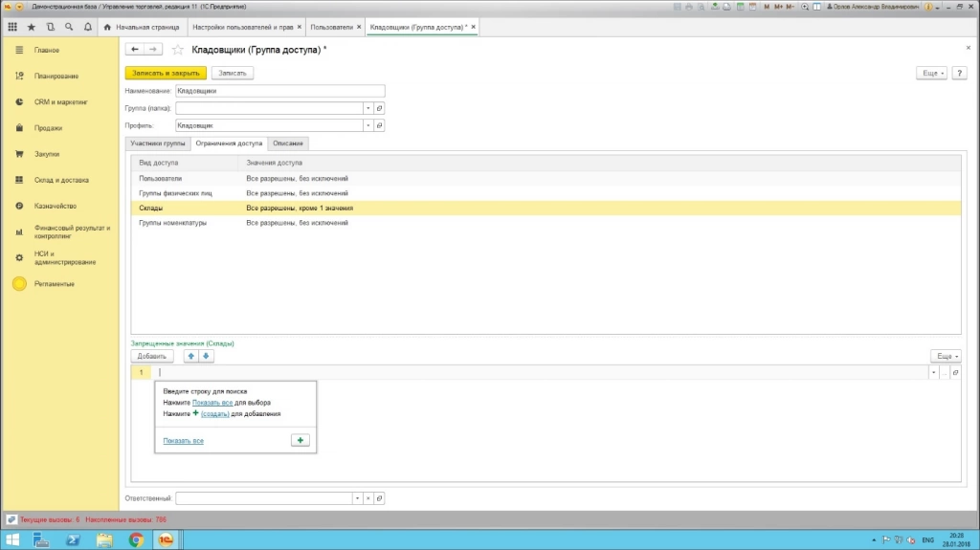
Task: Open the Еще menu at the top right
Action: pyautogui.click(x=931, y=73)
